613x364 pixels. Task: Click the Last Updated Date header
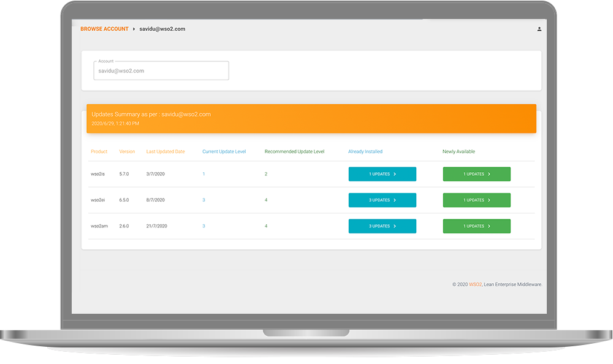point(166,152)
